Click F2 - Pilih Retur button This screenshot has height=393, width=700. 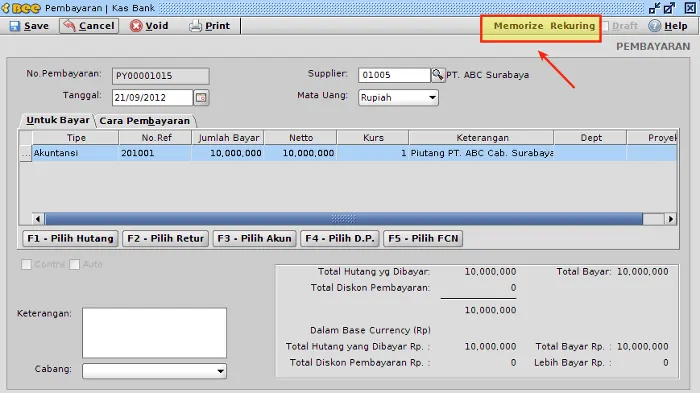click(166, 238)
